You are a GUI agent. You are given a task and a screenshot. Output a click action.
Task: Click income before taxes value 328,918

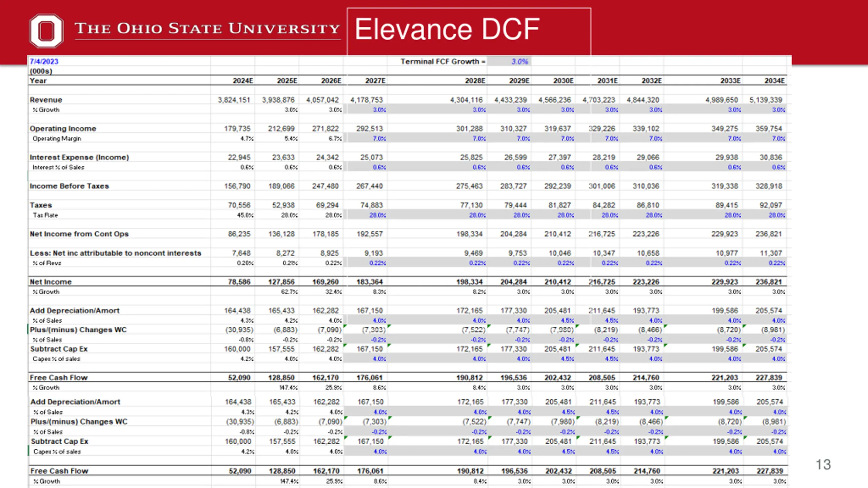click(769, 186)
